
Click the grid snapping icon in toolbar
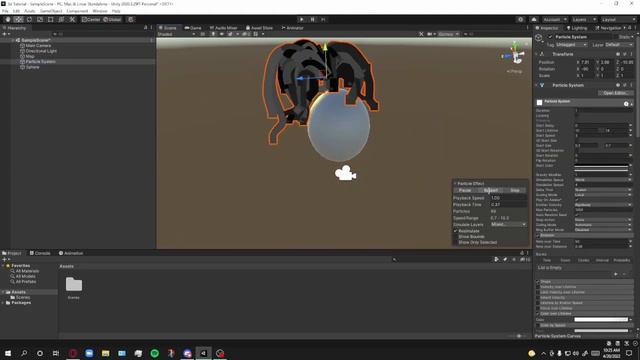tap(131, 19)
